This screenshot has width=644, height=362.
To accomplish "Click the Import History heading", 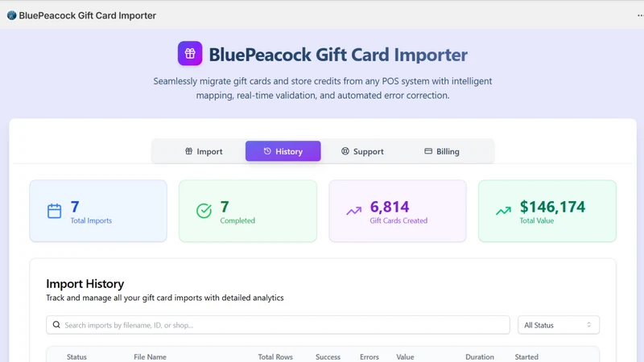I will pos(85,284).
